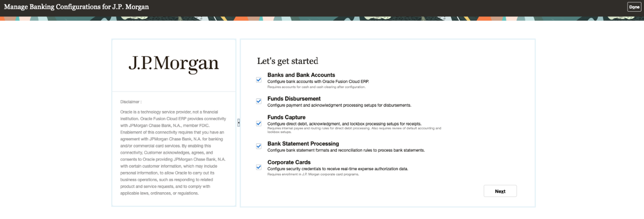Click the "Disclaimer :" label
Screen dimensions: 644x219
pyautogui.click(x=131, y=102)
